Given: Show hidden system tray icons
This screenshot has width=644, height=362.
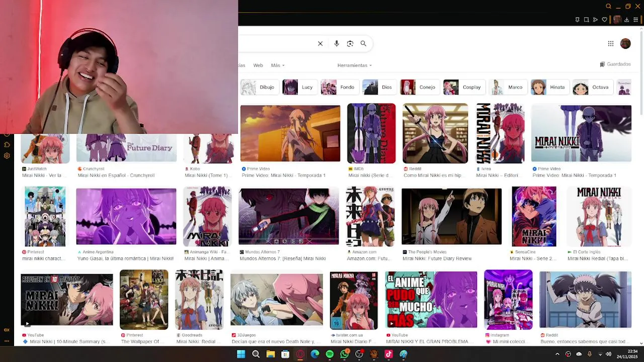Looking at the screenshot, I should tap(557, 354).
